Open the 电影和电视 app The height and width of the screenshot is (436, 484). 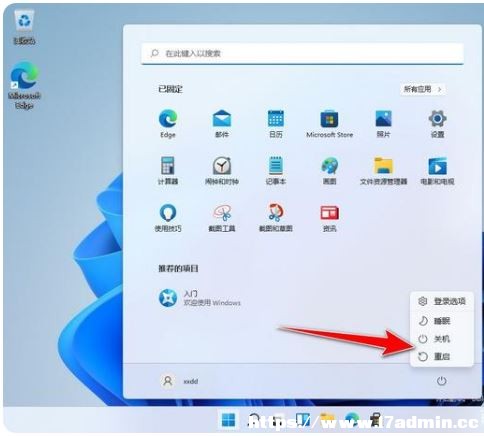pyautogui.click(x=437, y=170)
